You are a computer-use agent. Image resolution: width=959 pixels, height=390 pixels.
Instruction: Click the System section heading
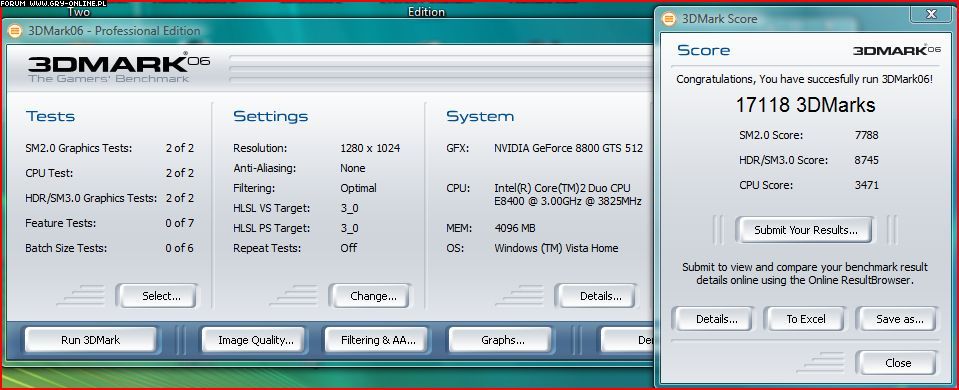[x=480, y=116]
